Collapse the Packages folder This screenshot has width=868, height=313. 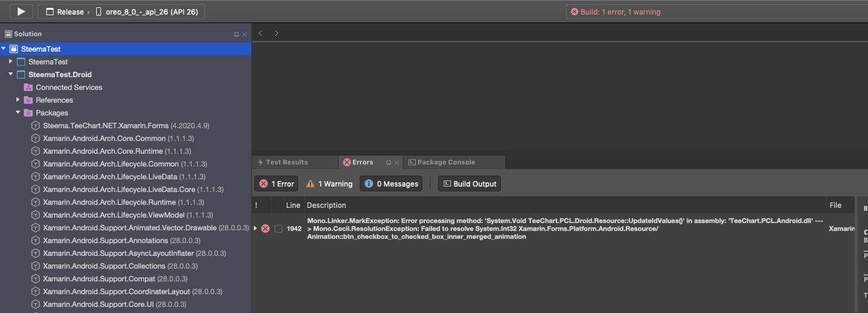click(x=18, y=112)
